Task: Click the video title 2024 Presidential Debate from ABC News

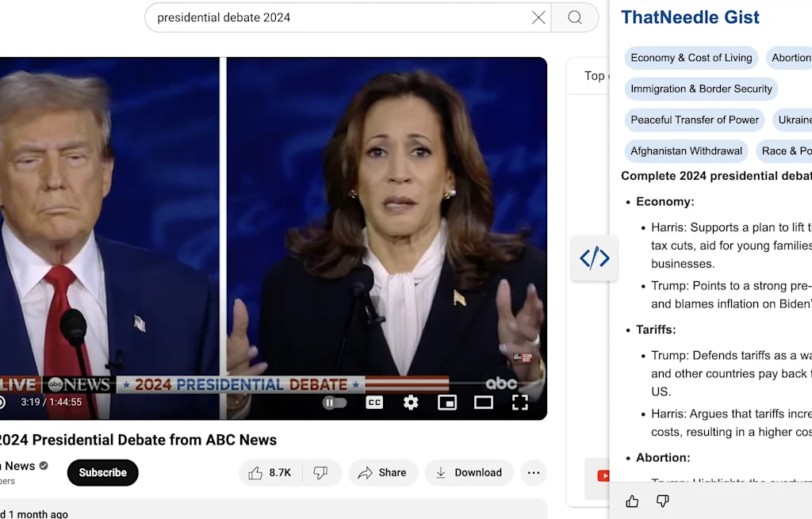Action: tap(138, 440)
